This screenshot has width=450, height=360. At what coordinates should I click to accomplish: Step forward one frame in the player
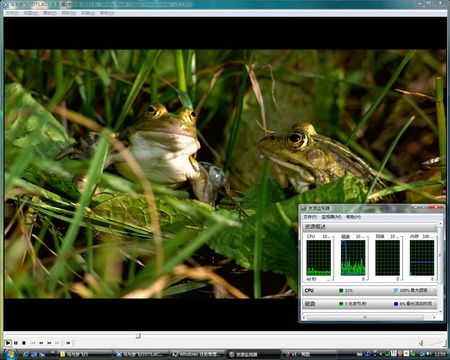coord(68,343)
